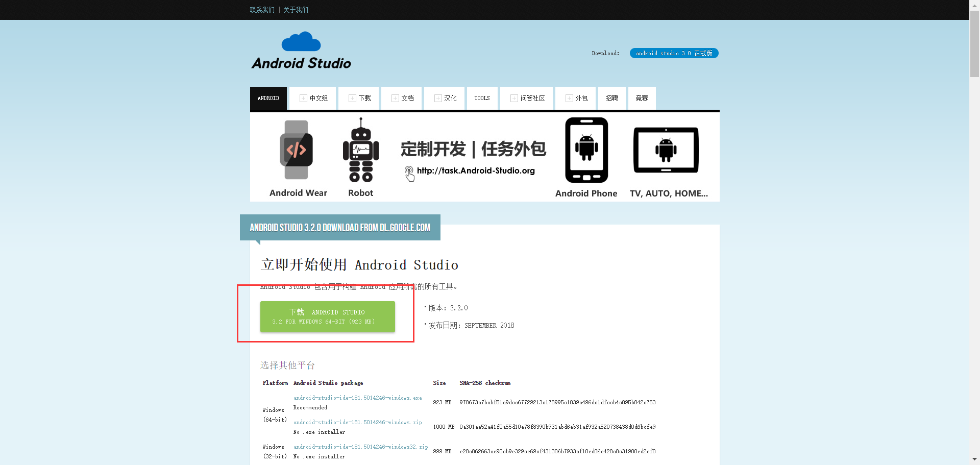
Task: Click the 关于我们 link in top bar
Action: click(296, 10)
